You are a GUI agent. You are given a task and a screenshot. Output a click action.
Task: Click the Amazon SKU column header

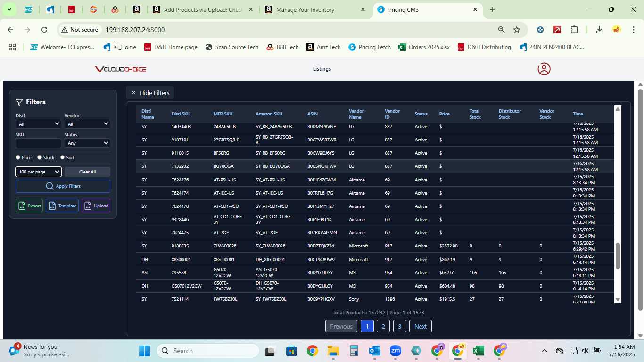point(269,114)
